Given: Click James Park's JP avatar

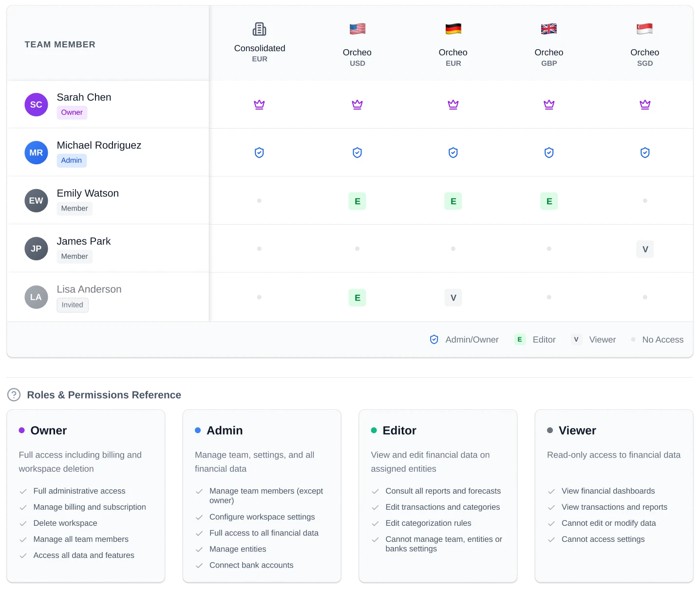Looking at the screenshot, I should point(36,249).
